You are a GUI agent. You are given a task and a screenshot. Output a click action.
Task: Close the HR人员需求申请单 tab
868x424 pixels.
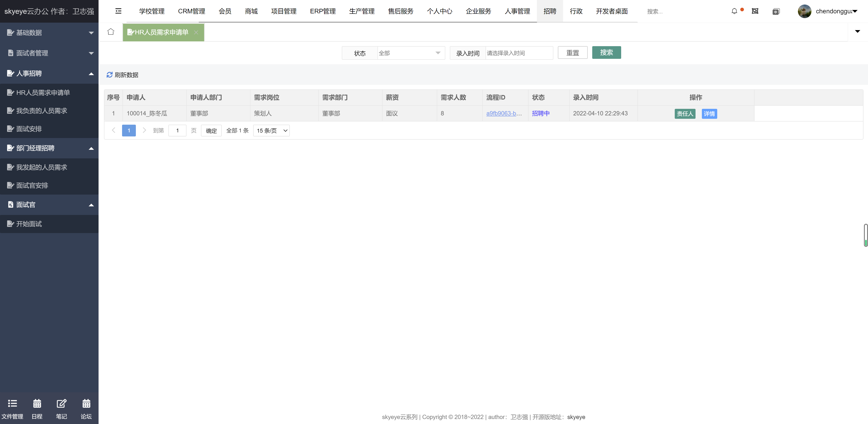click(x=196, y=32)
